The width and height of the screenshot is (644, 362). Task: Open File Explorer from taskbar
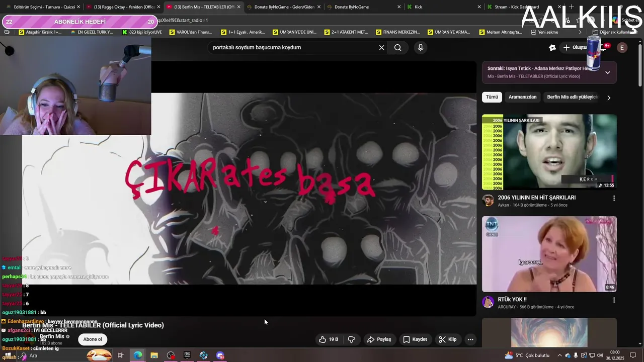coord(154,355)
